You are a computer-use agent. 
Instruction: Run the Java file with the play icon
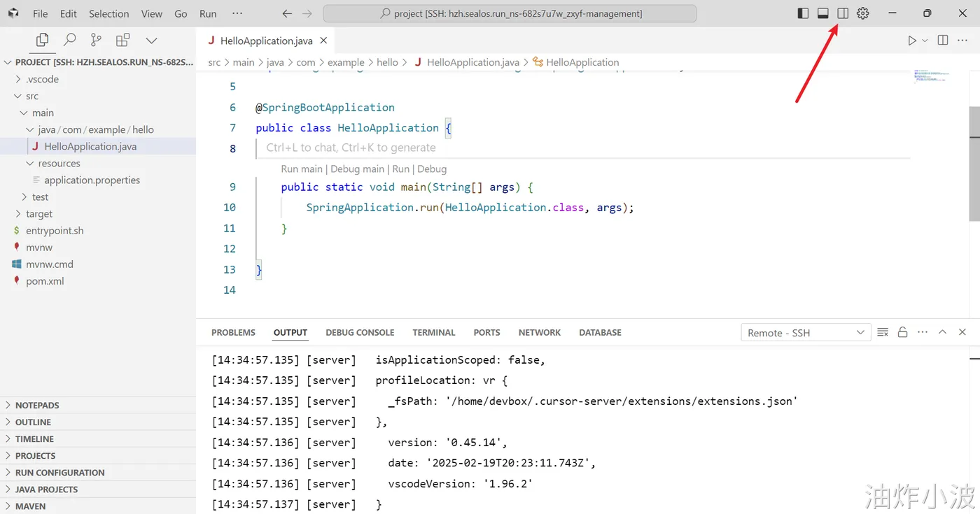click(x=911, y=41)
